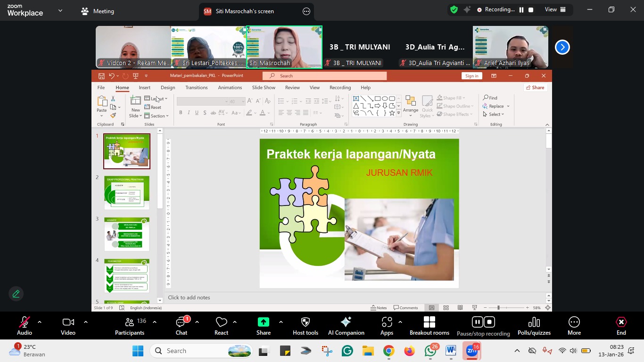Image resolution: width=644 pixels, height=362 pixels.
Task: Toggle the PowerPoint Notes pane
Action: pyautogui.click(x=379, y=308)
